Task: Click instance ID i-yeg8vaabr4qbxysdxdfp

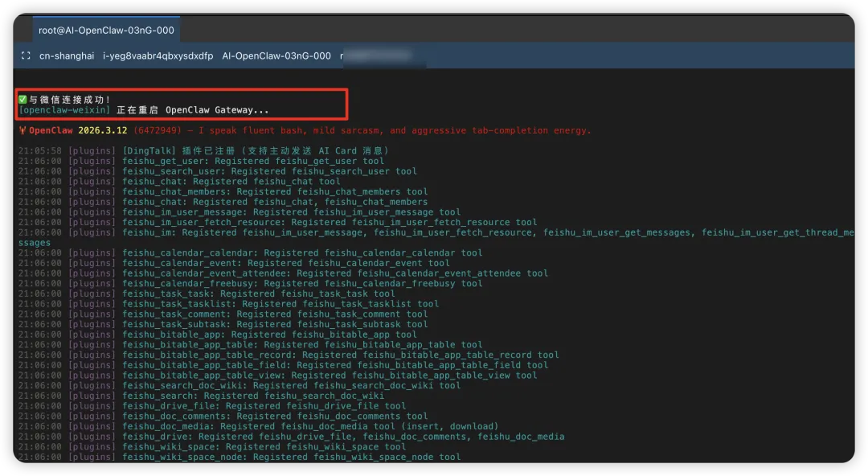Action: pyautogui.click(x=158, y=56)
